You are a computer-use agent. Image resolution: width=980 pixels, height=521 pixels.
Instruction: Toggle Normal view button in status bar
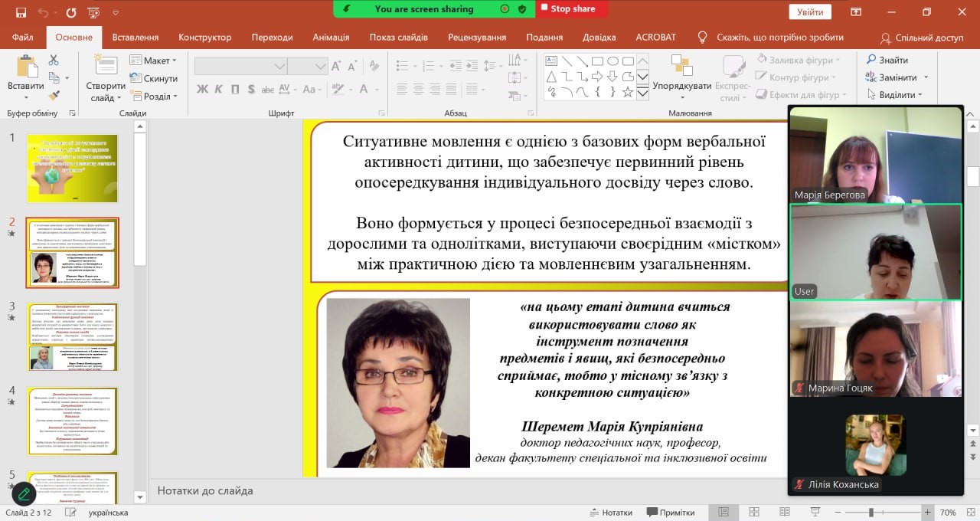(x=724, y=513)
